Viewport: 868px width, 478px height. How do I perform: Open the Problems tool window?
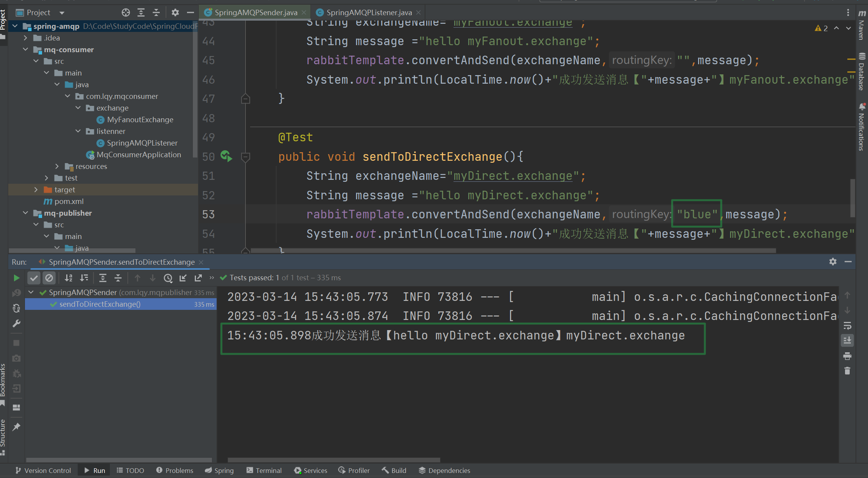point(175,470)
